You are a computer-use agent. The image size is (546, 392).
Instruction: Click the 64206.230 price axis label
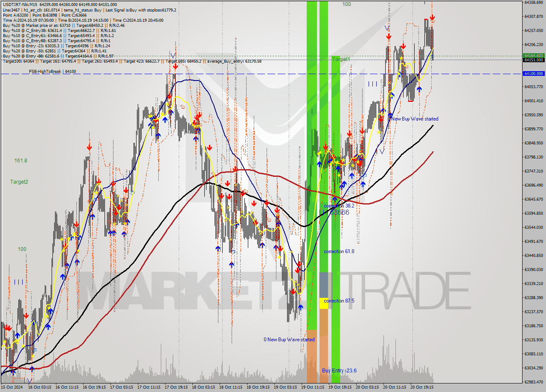point(534,44)
